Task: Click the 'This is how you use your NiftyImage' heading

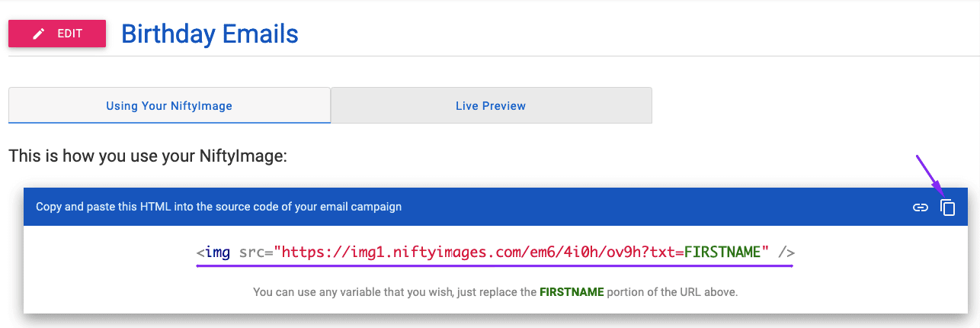Action: (148, 157)
